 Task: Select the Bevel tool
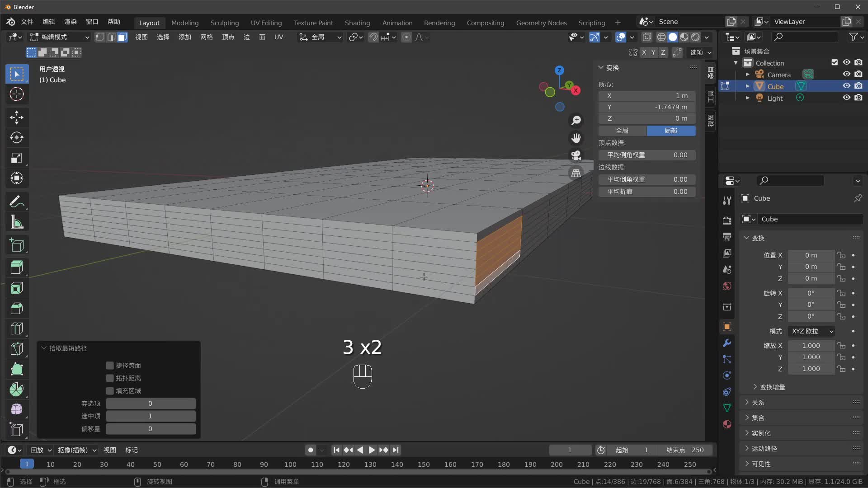point(17,308)
